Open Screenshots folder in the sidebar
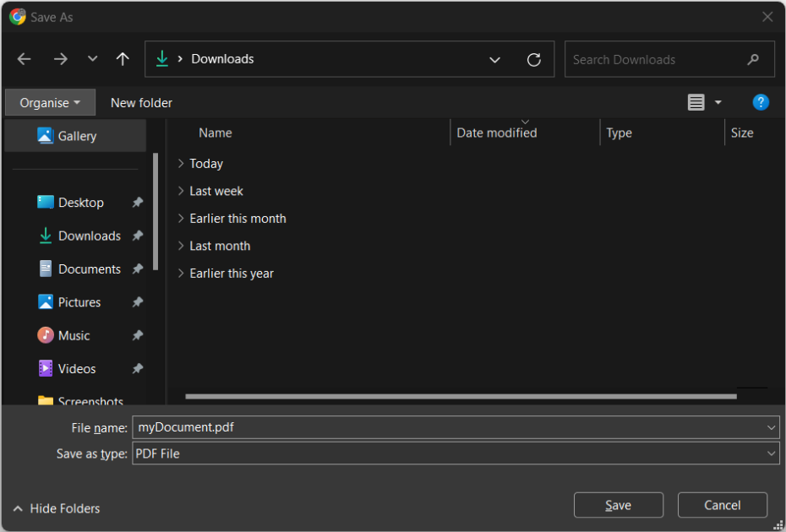The image size is (786, 532). [90, 401]
